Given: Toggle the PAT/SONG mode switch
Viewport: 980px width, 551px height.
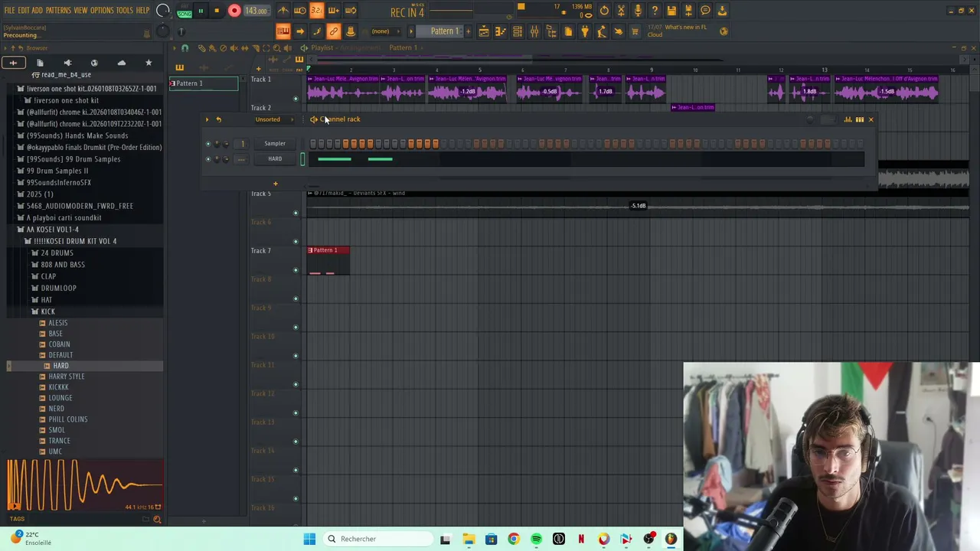Looking at the screenshot, I should pyautogui.click(x=185, y=11).
